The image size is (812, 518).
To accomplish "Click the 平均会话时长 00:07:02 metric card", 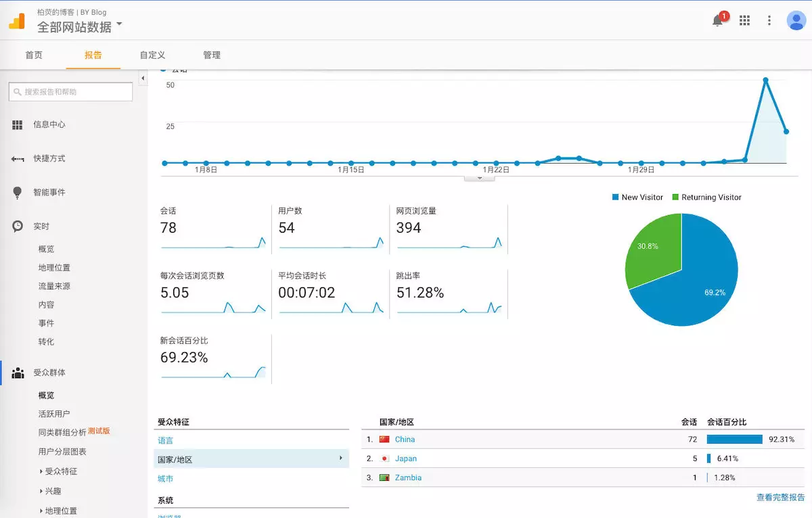I will [x=331, y=293].
